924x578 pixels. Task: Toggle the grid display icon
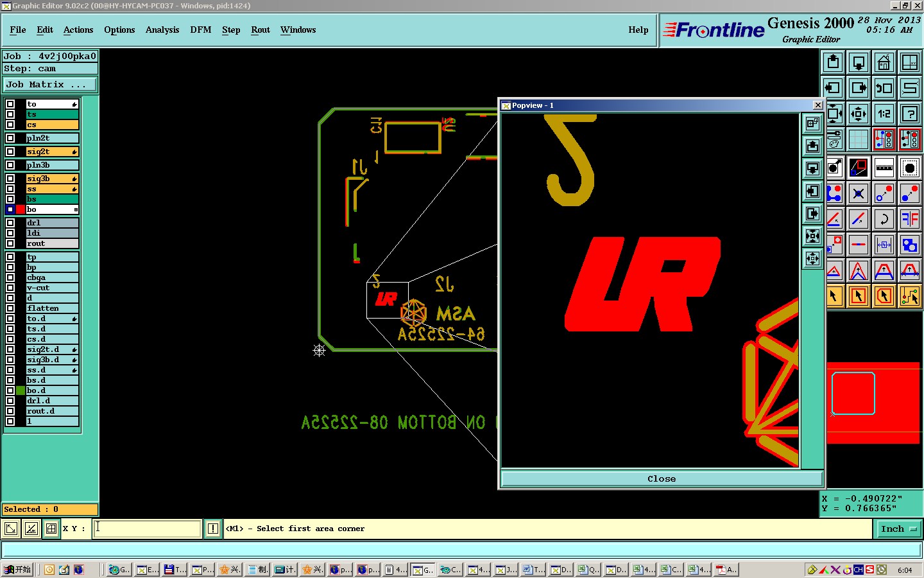coord(859,139)
